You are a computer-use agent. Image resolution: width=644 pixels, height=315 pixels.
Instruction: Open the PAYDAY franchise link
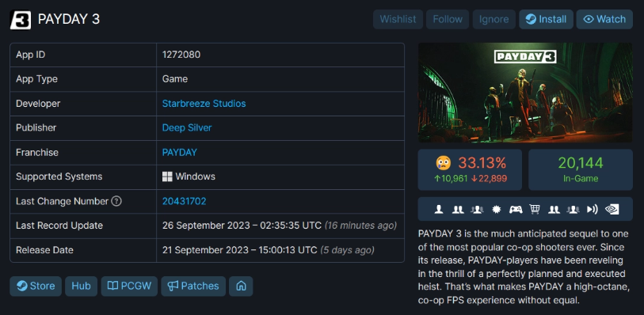(180, 152)
